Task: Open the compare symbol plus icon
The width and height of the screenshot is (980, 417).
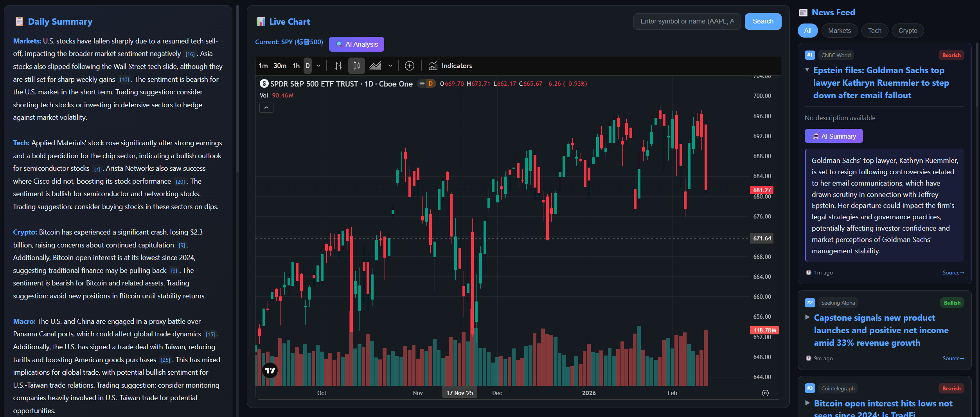Action: coord(409,66)
